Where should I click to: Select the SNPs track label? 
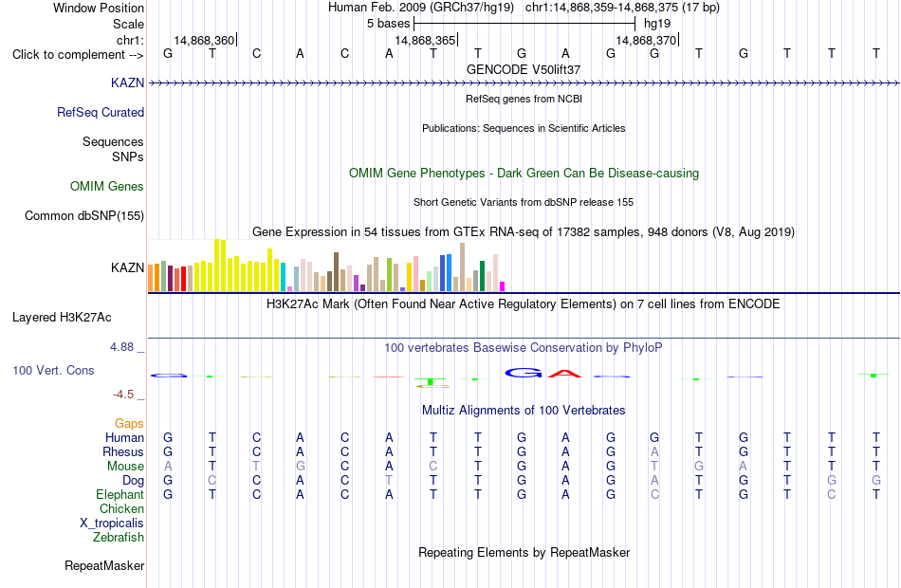[128, 156]
